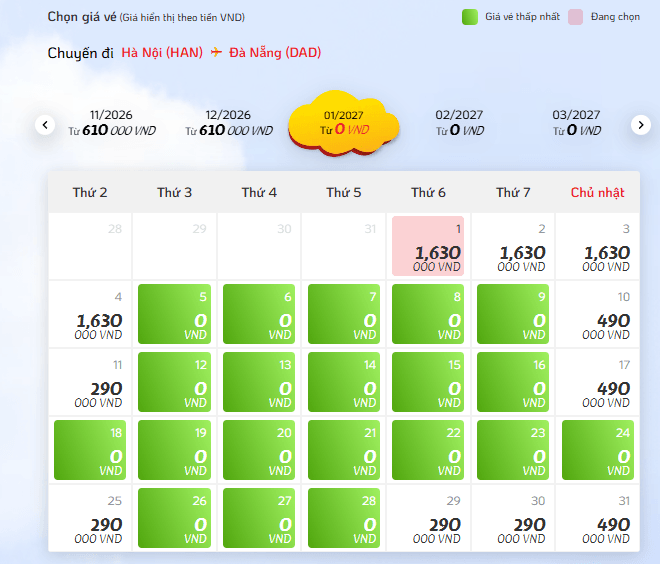Select January 3 fare cell
660x564 pixels.
(x=597, y=246)
